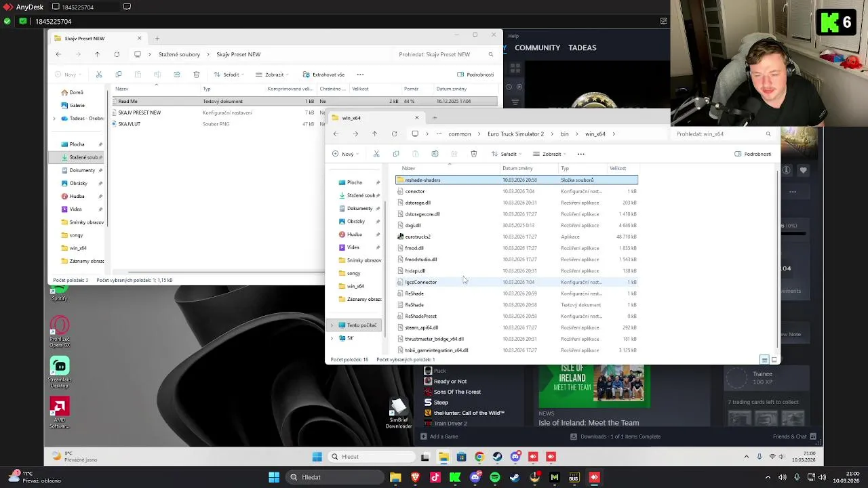This screenshot has height=488, width=868.
Task: Click Cut icon in Skajv Preset NEW toolbar
Action: click(x=99, y=75)
